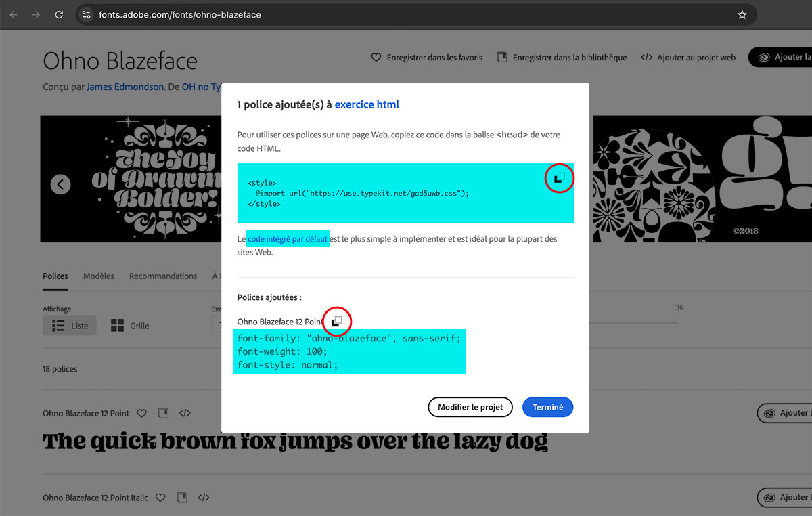812x516 pixels.
Task: Click Enregistrer dans la bibliothèque icon
Action: (501, 57)
